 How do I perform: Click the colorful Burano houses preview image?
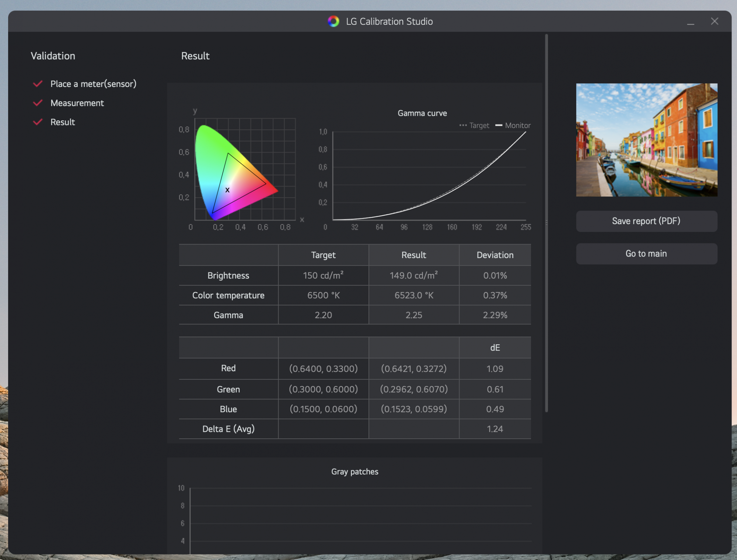646,140
